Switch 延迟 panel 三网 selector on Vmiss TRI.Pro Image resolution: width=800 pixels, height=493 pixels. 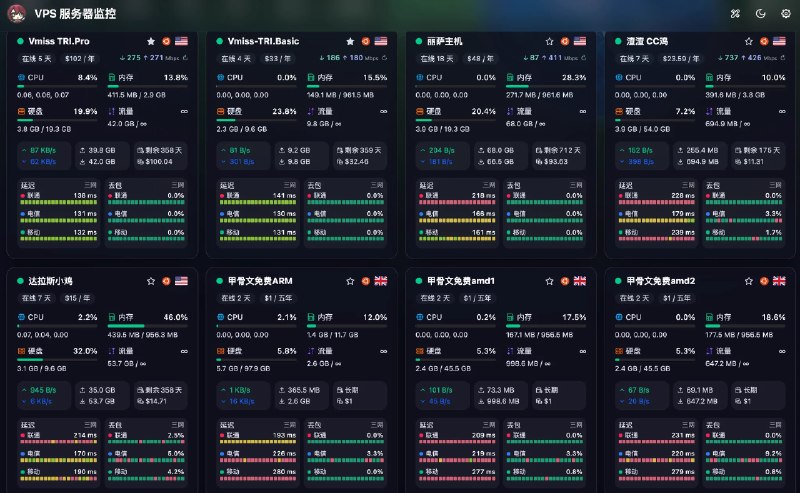[90, 185]
